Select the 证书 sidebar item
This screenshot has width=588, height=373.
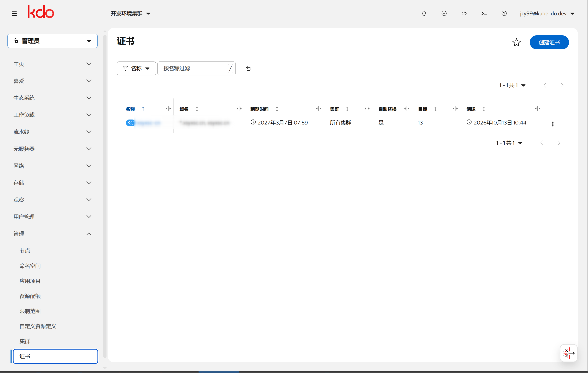coord(56,356)
